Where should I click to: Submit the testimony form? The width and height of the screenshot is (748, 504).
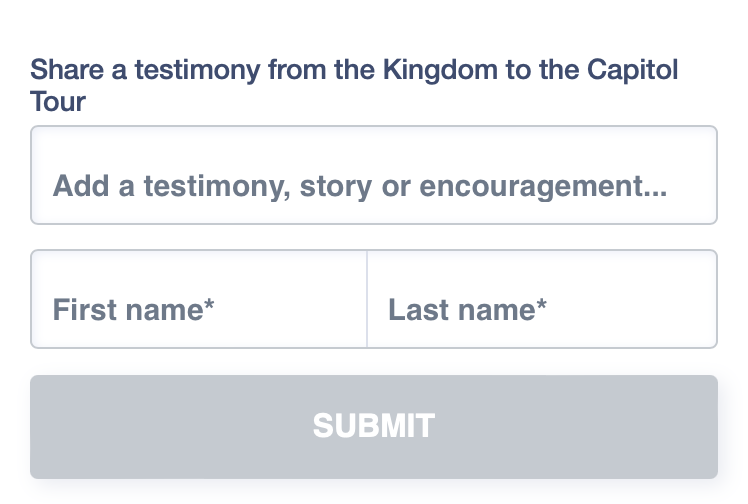[373, 427]
